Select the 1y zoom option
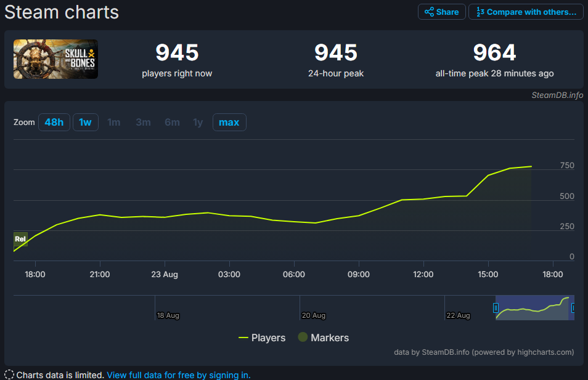 click(198, 122)
